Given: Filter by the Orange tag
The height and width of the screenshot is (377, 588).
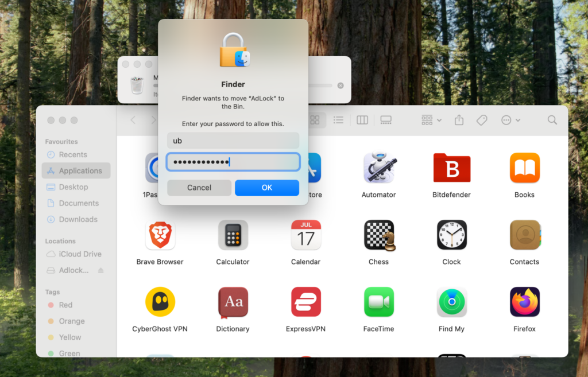Looking at the screenshot, I should pos(76,321).
